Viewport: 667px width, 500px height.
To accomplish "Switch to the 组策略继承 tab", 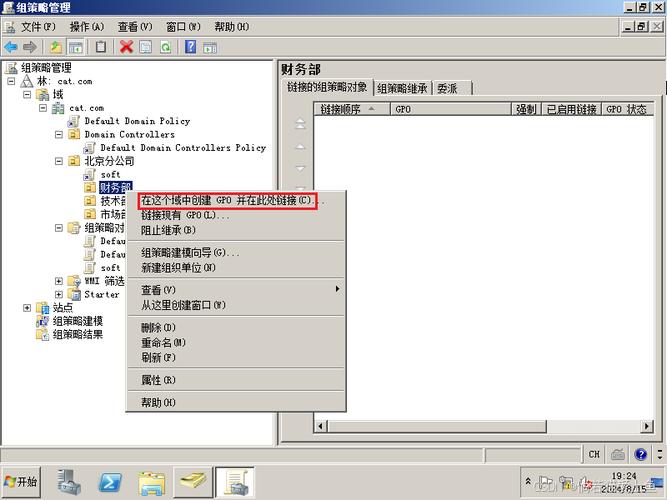I will pyautogui.click(x=402, y=88).
